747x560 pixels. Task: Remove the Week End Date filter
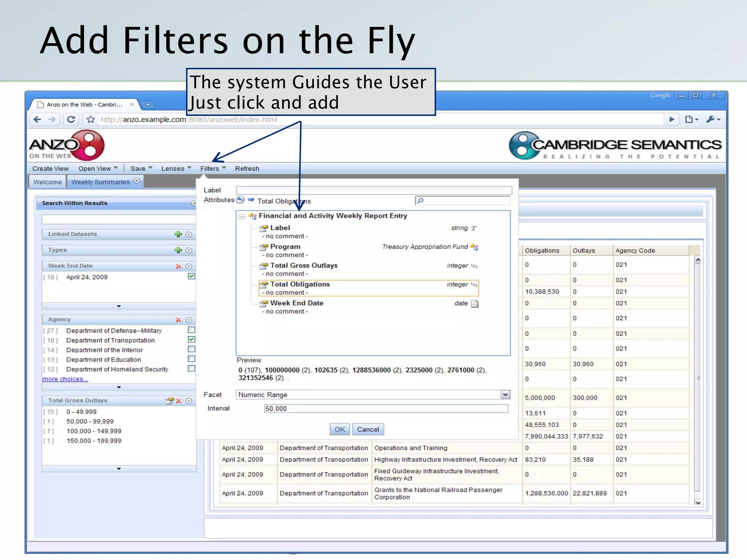coord(178,266)
